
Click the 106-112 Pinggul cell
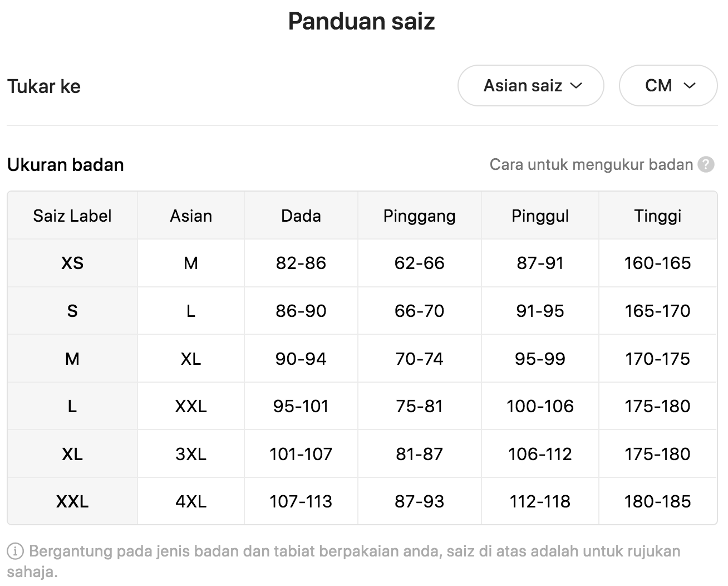click(x=540, y=454)
